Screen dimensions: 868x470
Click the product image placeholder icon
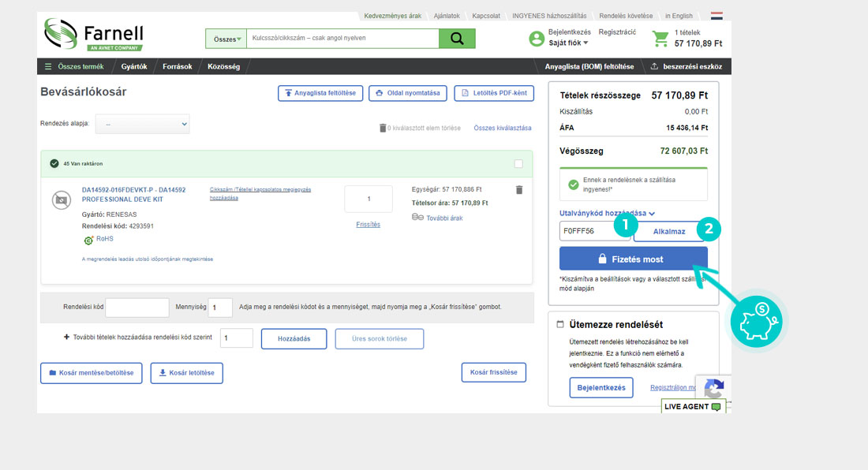tap(62, 200)
